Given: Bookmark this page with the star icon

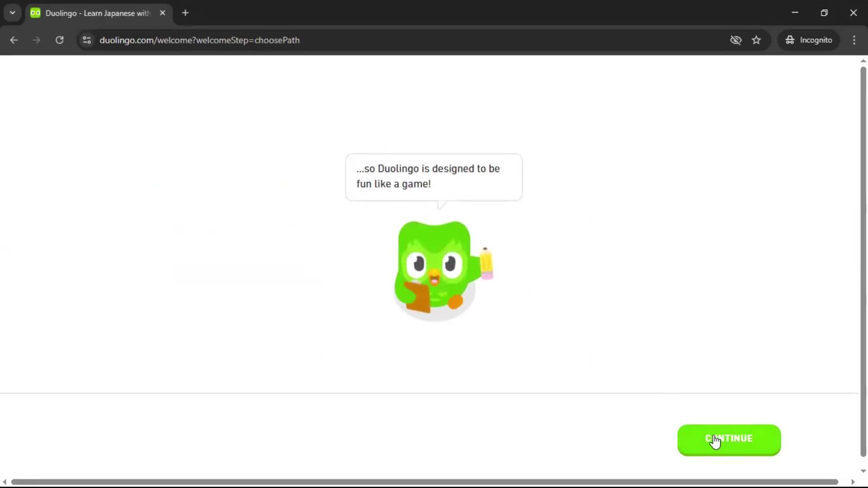Looking at the screenshot, I should [x=756, y=40].
